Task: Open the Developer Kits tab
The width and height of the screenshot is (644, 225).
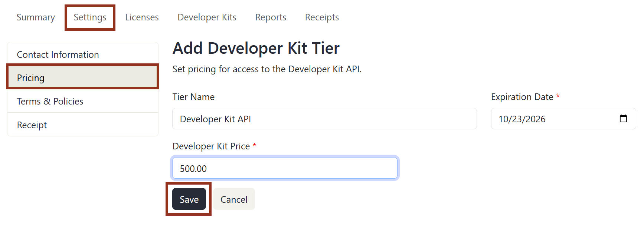Action: point(207,17)
